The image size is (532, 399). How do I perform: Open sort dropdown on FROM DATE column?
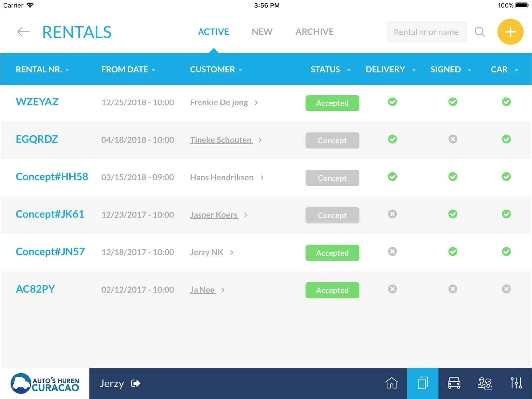tap(154, 70)
